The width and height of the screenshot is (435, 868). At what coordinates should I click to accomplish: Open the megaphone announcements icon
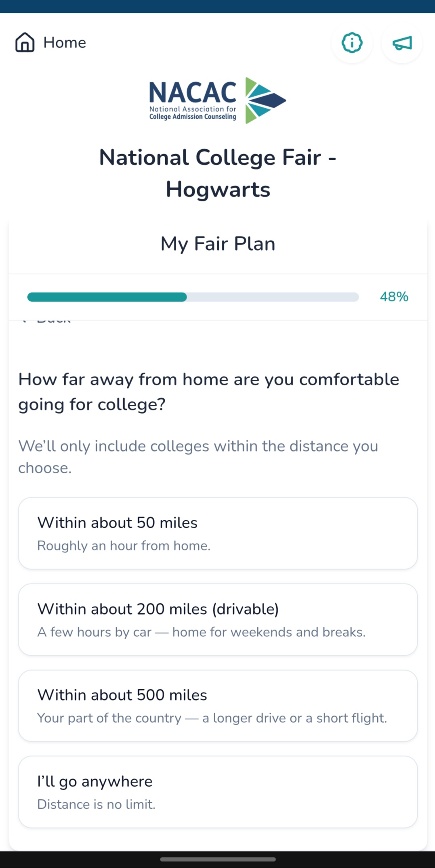click(402, 43)
